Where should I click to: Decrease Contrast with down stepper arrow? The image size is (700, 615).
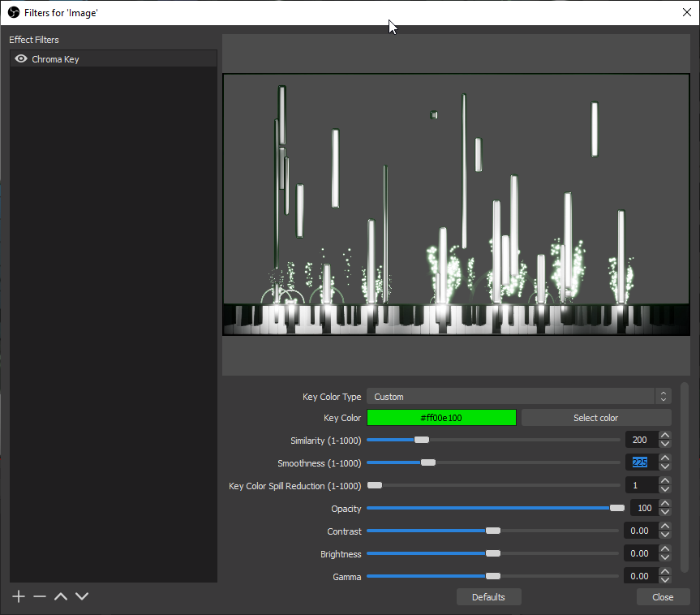(665, 535)
